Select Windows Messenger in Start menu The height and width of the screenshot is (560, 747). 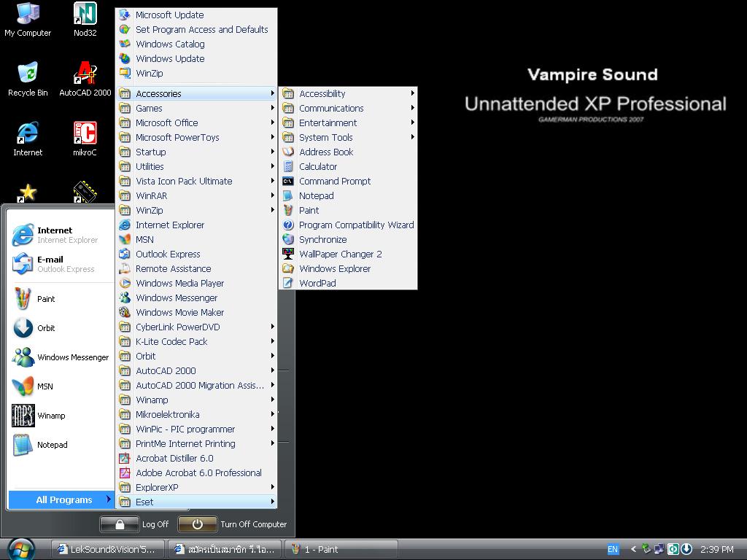(61, 357)
